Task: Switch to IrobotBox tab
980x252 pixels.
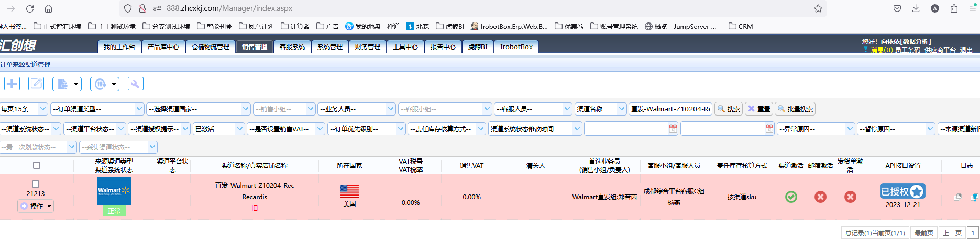Action: [x=516, y=47]
